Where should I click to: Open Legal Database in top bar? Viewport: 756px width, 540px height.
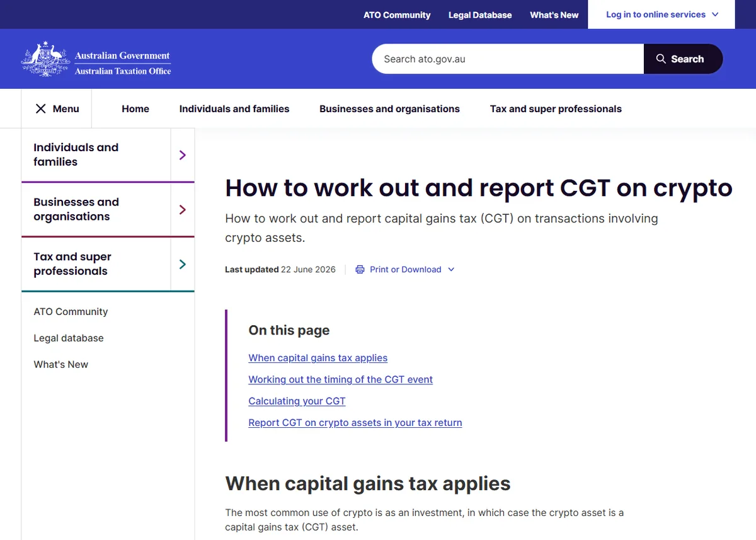(x=480, y=15)
